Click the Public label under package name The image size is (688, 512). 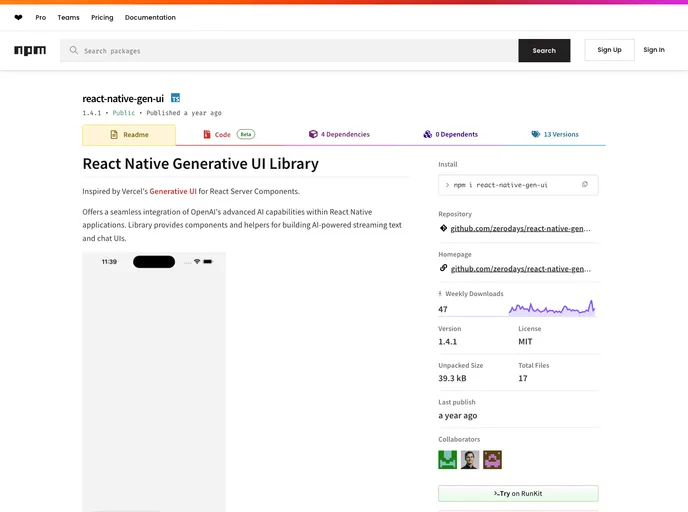tap(124, 113)
